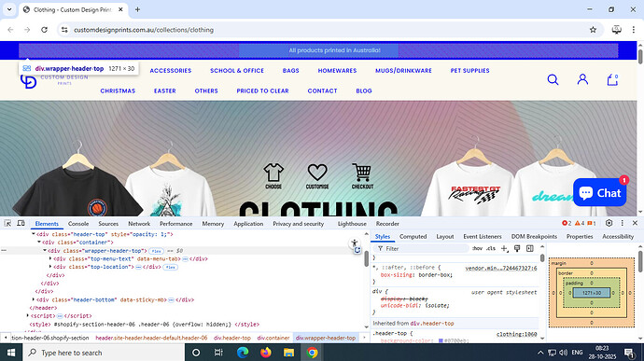Open the website search magnifier icon
Screen dimensions: 644x361
pos(553,79)
